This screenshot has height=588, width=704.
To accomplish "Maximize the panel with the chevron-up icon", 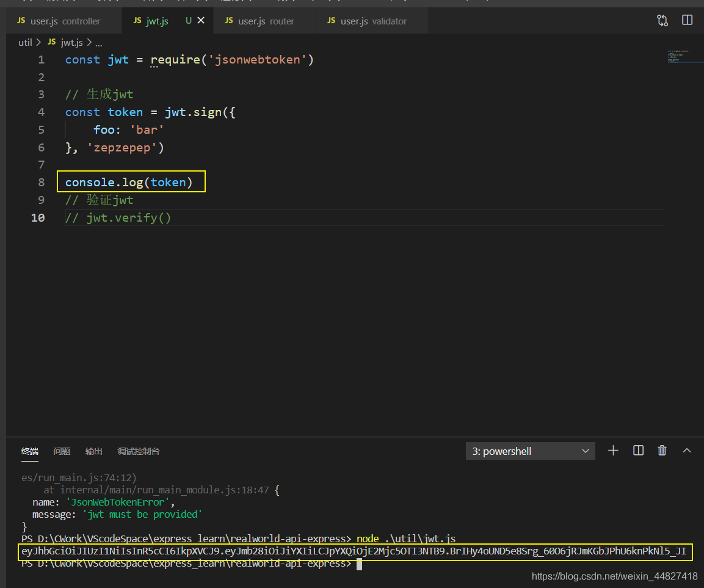I will pyautogui.click(x=686, y=450).
